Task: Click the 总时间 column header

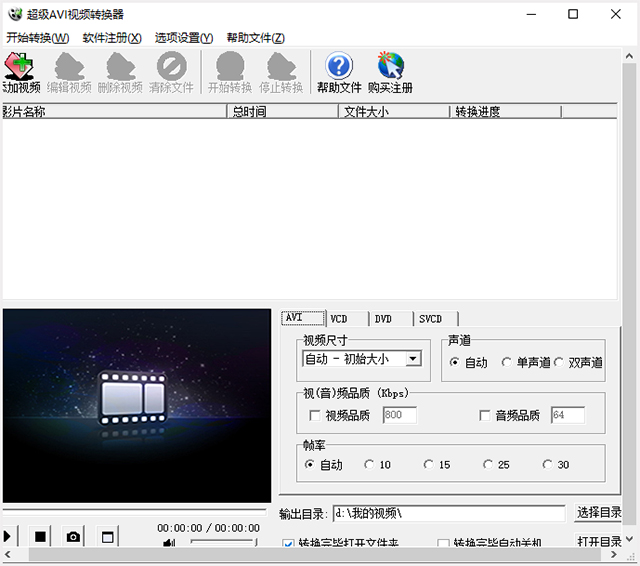Action: coord(282,111)
